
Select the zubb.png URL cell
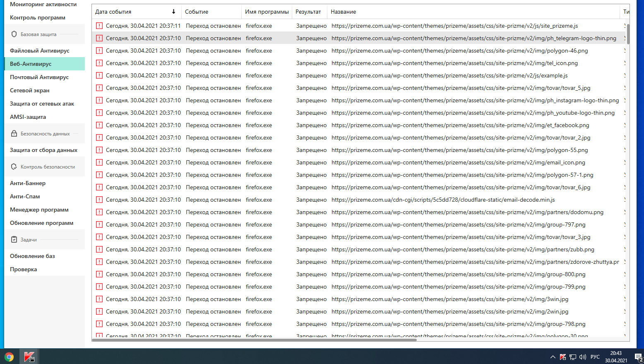point(463,249)
